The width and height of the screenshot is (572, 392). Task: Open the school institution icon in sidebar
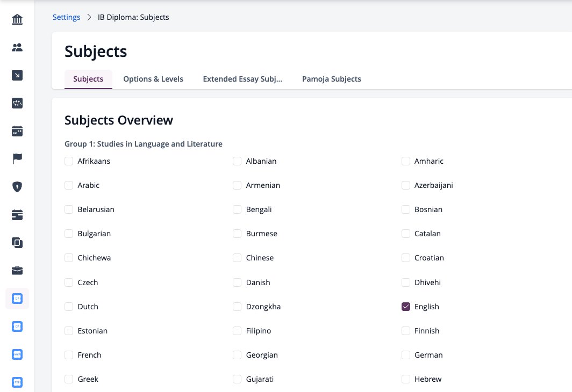pos(17,19)
